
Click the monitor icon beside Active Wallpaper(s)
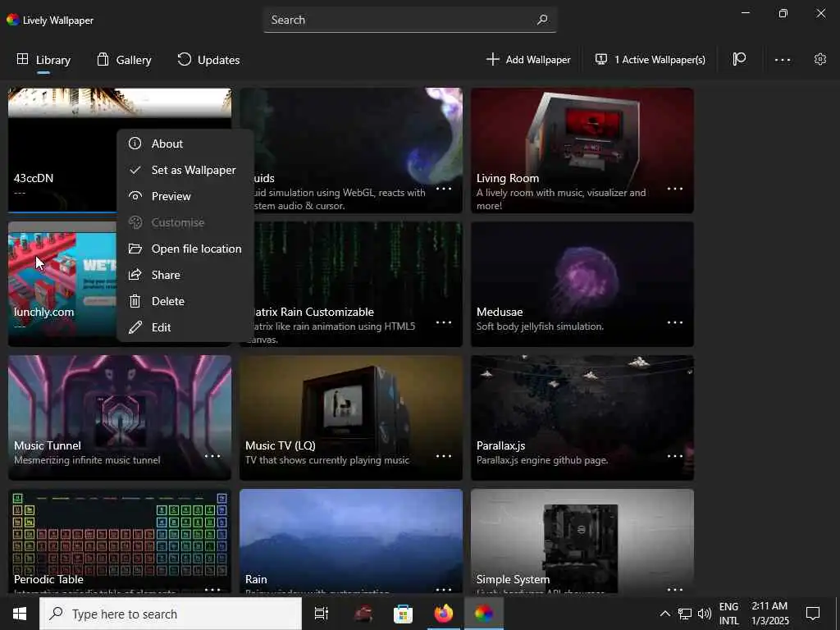(601, 59)
